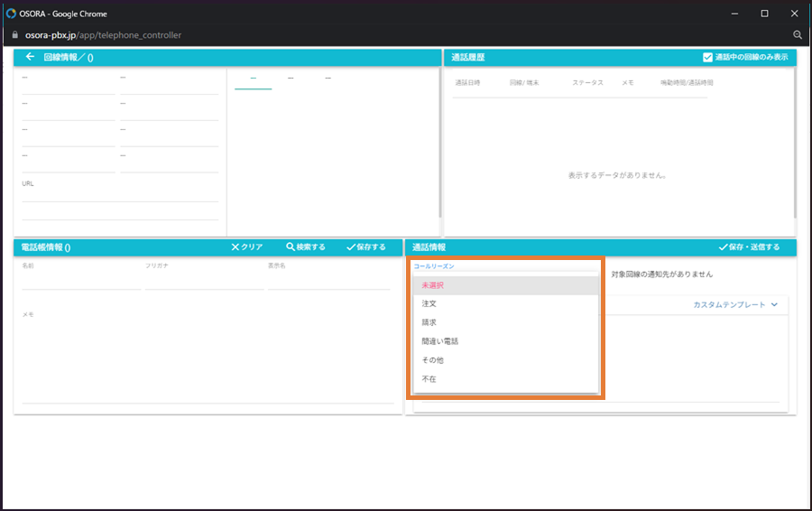Click the magnifier icon in Chrome address bar
The width and height of the screenshot is (812, 511).
point(798,34)
